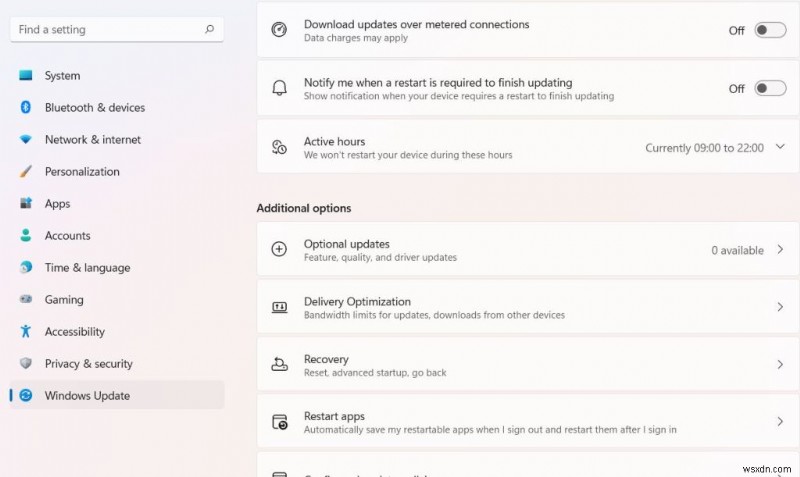Click the Personalization paintbrush icon
The height and width of the screenshot is (477, 800).
coord(26,171)
